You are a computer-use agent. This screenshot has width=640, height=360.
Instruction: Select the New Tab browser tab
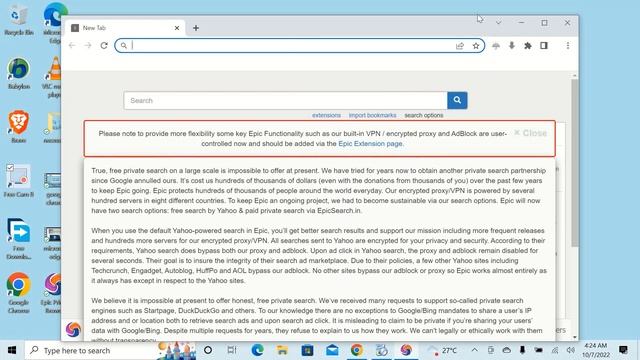pyautogui.click(x=124, y=28)
